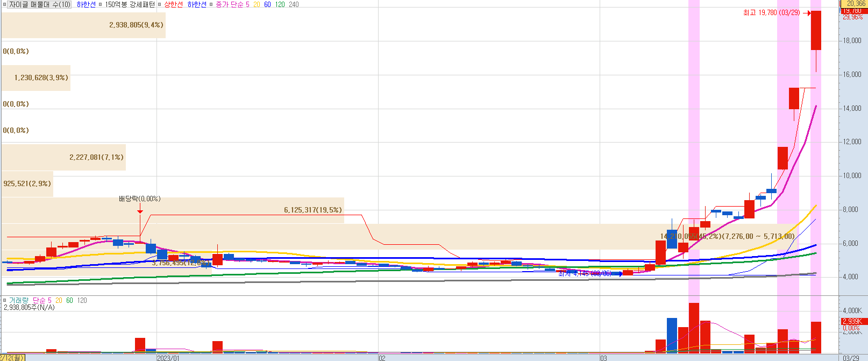Click the highlighted 12(월) start date tag
868x361 pixels.
12,358
